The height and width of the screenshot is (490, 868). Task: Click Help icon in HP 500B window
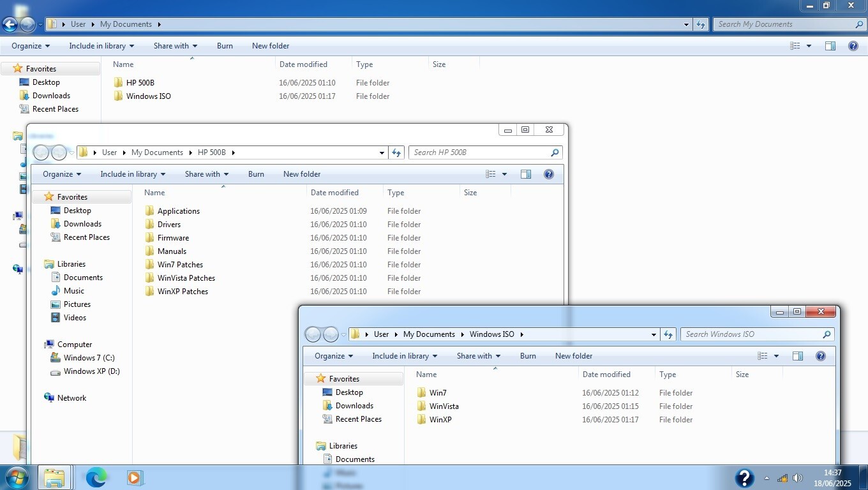(x=548, y=174)
